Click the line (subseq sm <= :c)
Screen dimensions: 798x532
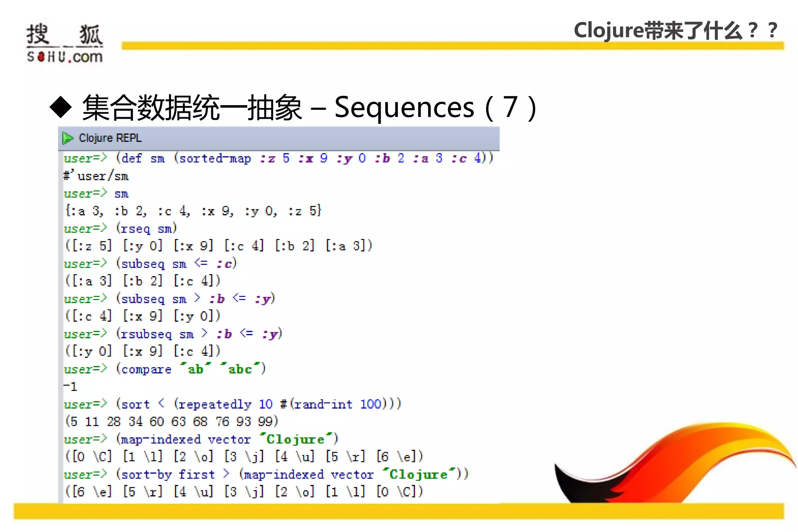pyautogui.click(x=150, y=264)
